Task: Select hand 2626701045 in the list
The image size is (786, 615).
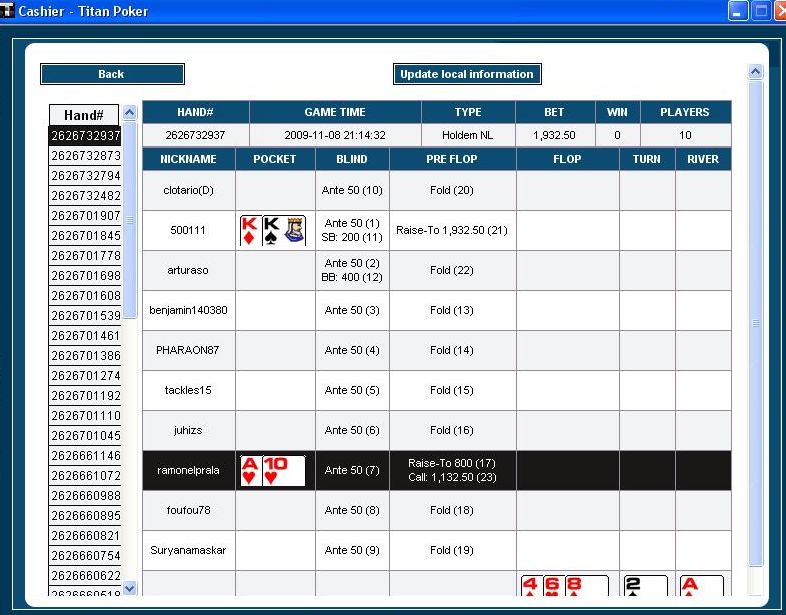Action: pos(85,436)
